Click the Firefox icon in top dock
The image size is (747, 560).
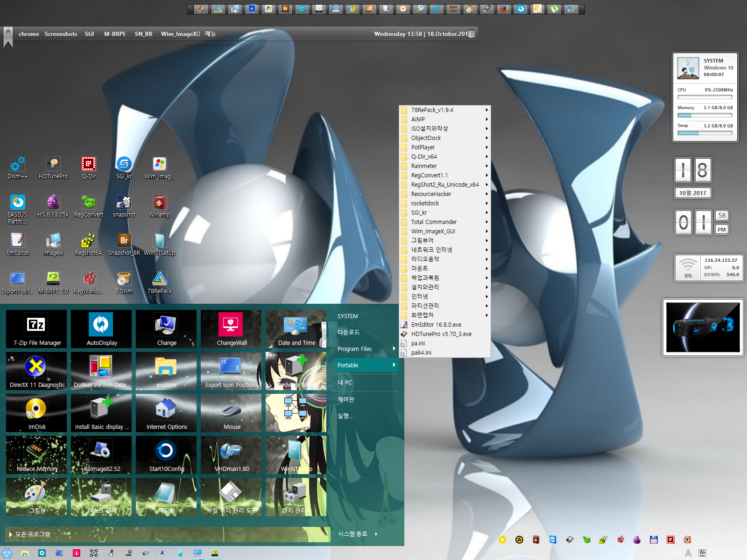click(x=503, y=9)
